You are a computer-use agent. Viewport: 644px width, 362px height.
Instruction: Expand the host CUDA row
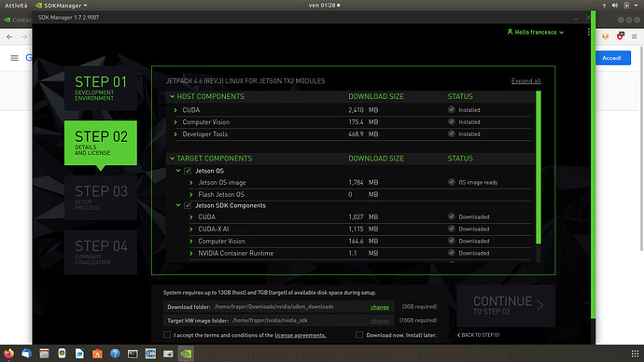click(x=175, y=110)
